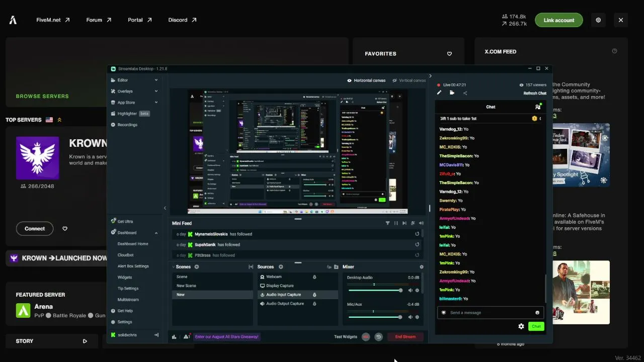Click the End Stream button
This screenshot has height=362, width=644.
(x=405, y=337)
